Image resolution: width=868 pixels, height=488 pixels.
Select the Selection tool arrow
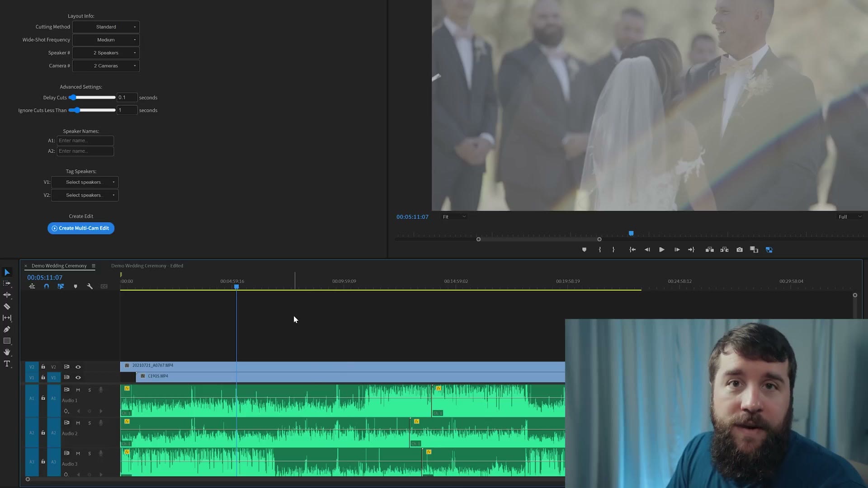pos(7,272)
